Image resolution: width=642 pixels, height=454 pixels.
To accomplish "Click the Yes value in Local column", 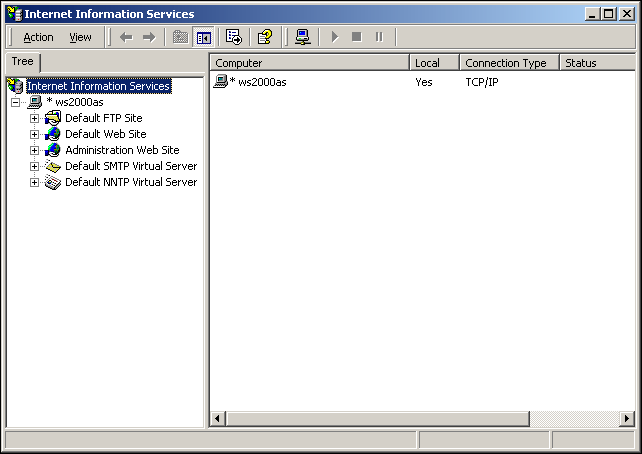I will [424, 82].
